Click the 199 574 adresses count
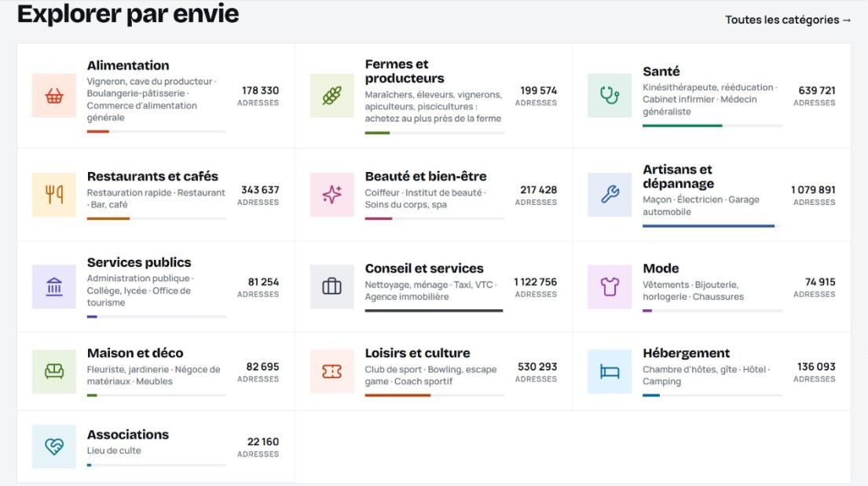Screen dimensions: 868x486 coord(537,96)
